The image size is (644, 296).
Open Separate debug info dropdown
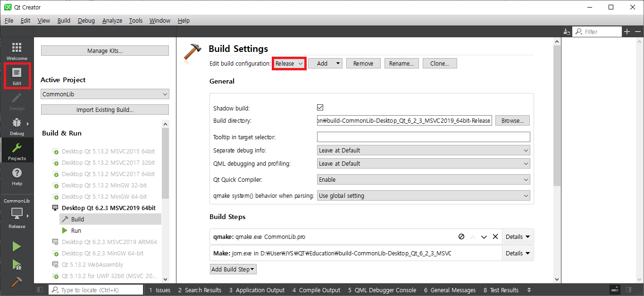(x=424, y=150)
